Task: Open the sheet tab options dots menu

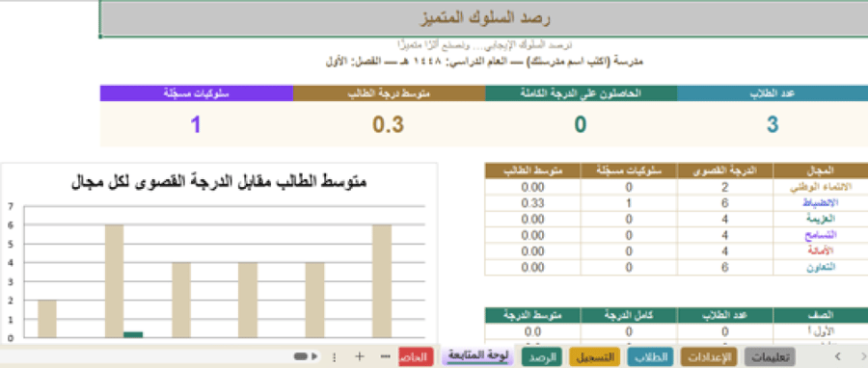Action: (334, 357)
